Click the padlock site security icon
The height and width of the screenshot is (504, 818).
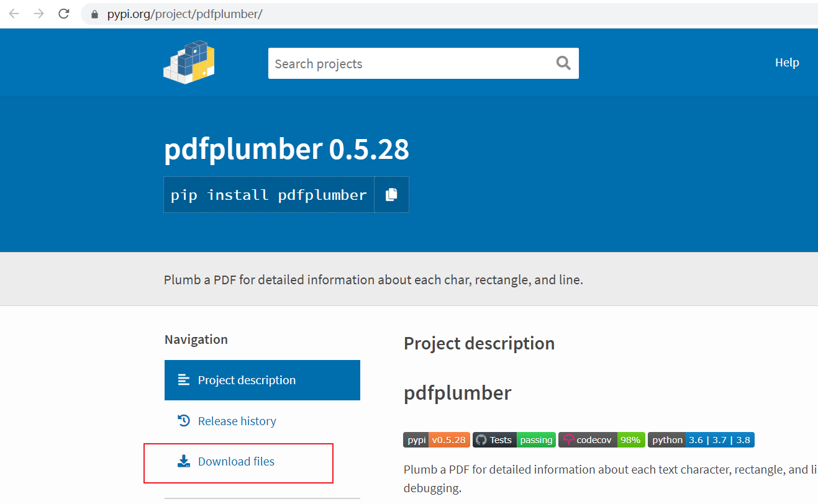click(x=95, y=14)
